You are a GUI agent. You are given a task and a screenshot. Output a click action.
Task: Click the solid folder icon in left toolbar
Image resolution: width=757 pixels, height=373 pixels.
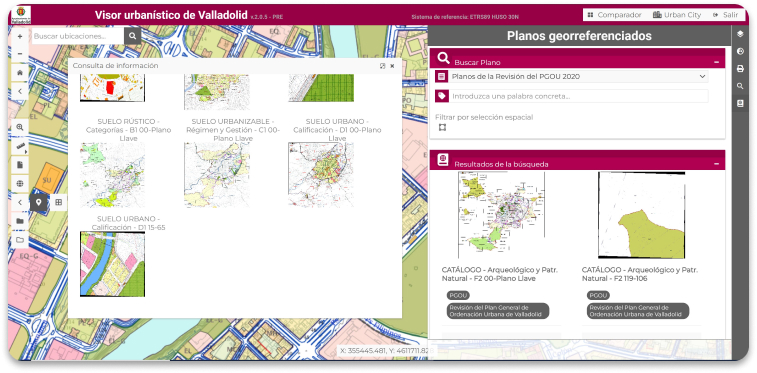tap(20, 221)
